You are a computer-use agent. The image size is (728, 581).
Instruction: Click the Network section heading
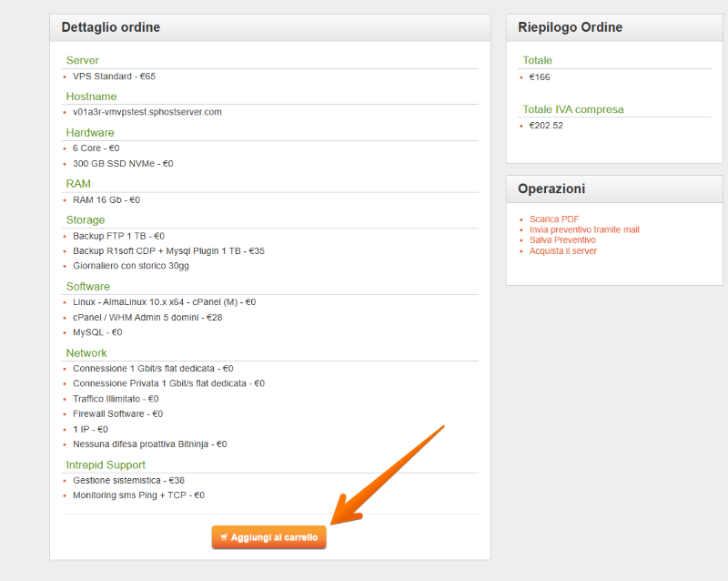click(x=86, y=352)
